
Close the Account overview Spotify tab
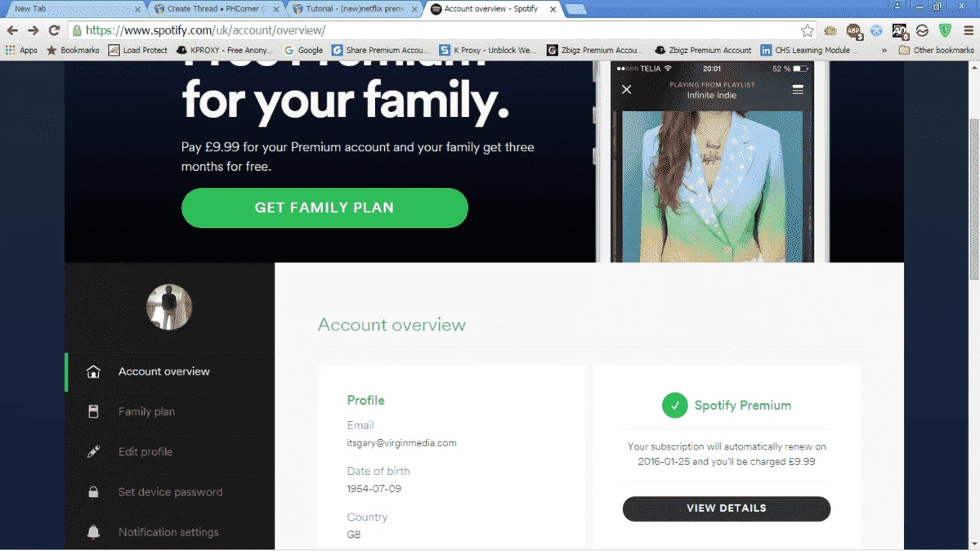pos(553,9)
